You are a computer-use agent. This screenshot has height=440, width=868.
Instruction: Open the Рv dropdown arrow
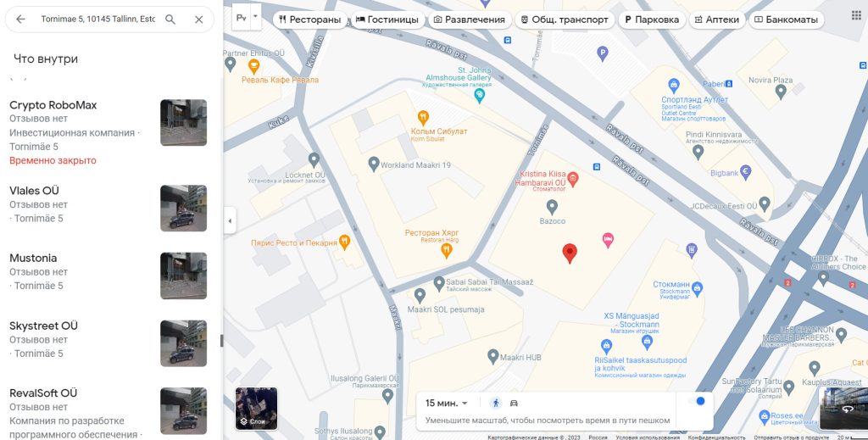click(255, 17)
